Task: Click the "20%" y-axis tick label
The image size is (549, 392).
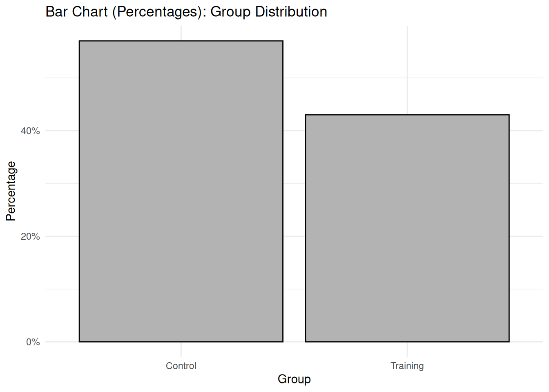Action: [30, 236]
